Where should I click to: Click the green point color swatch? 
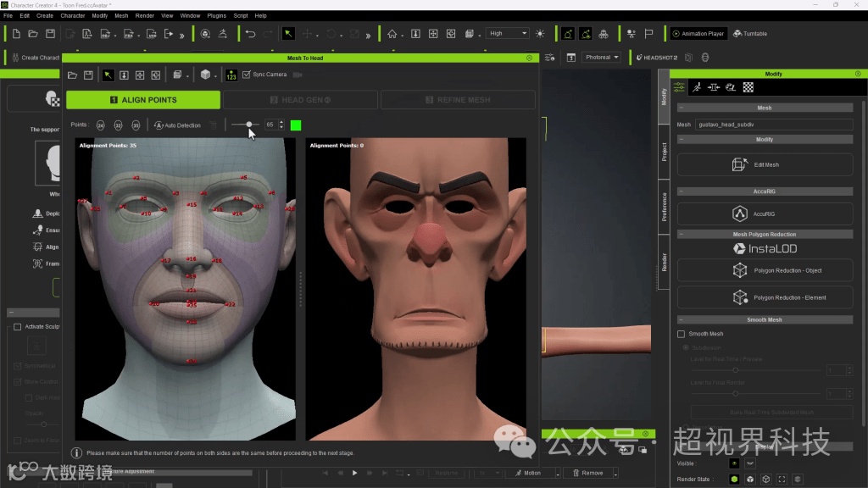(x=296, y=125)
